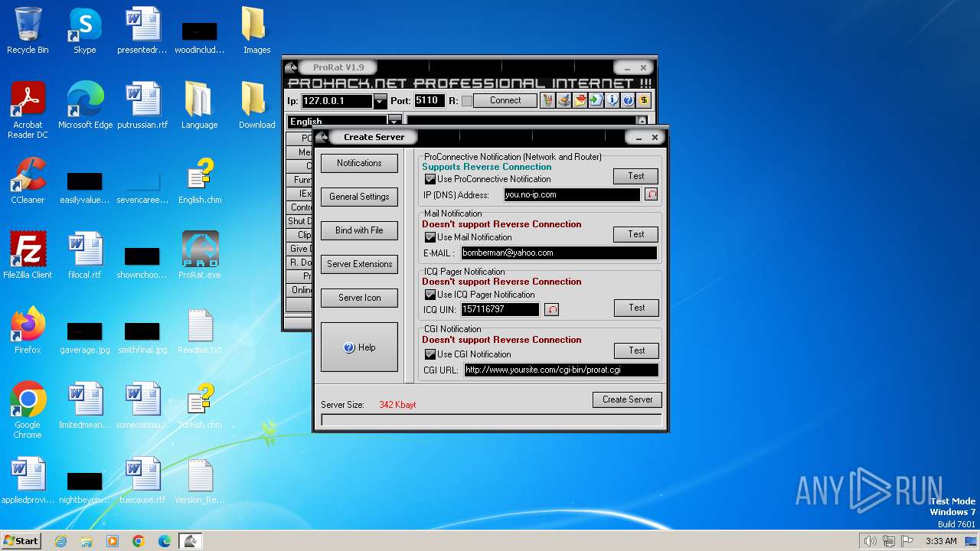Click the Create Server button
Viewport: 980px width, 551px height.
(627, 399)
